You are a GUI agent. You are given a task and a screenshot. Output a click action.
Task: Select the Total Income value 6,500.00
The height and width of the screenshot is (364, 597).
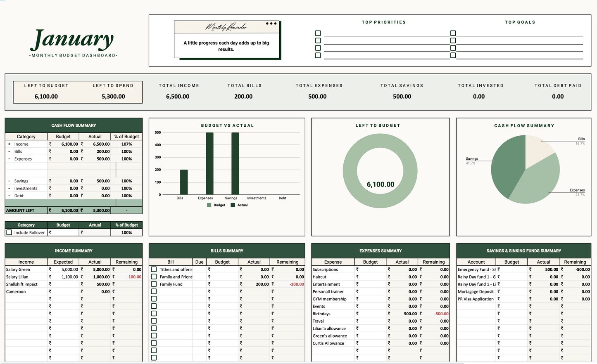point(178,97)
